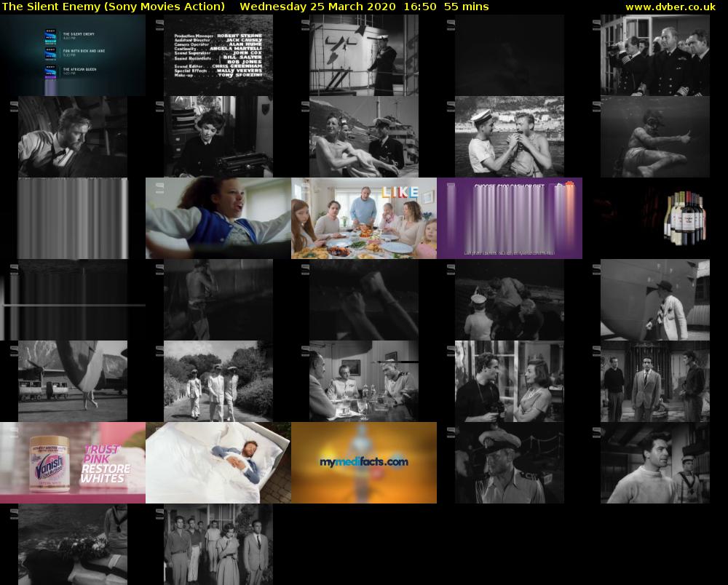Open thumbnail of bearded man leaning forward

[73, 137]
